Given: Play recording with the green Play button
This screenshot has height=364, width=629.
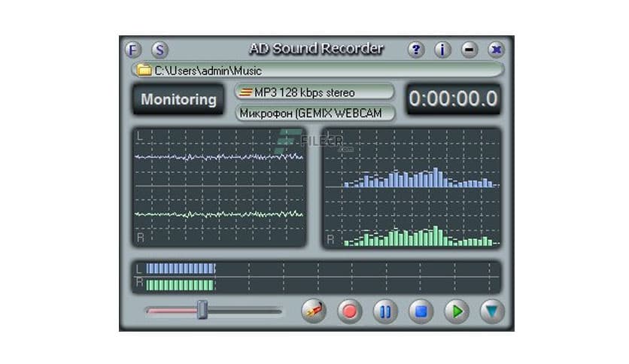Looking at the screenshot, I should pyautogui.click(x=457, y=311).
